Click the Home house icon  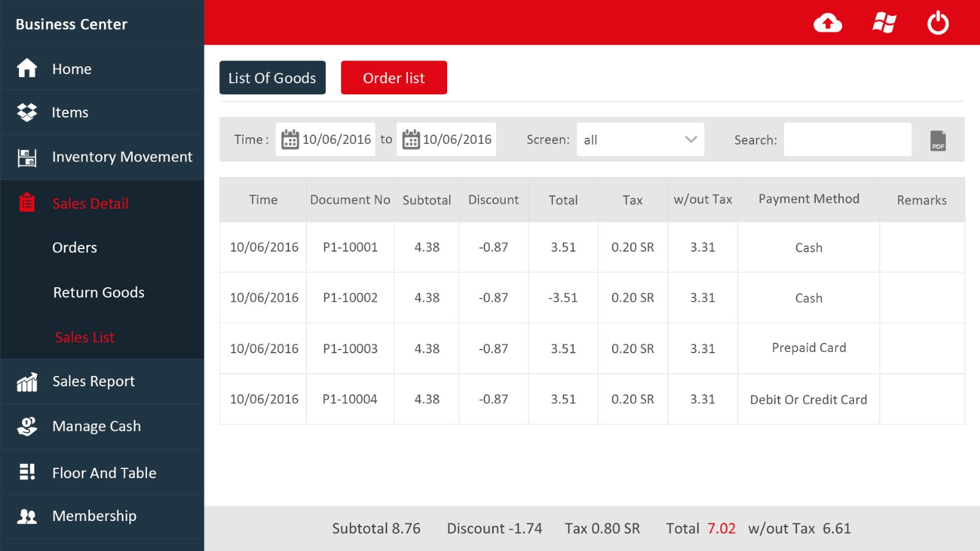point(27,68)
